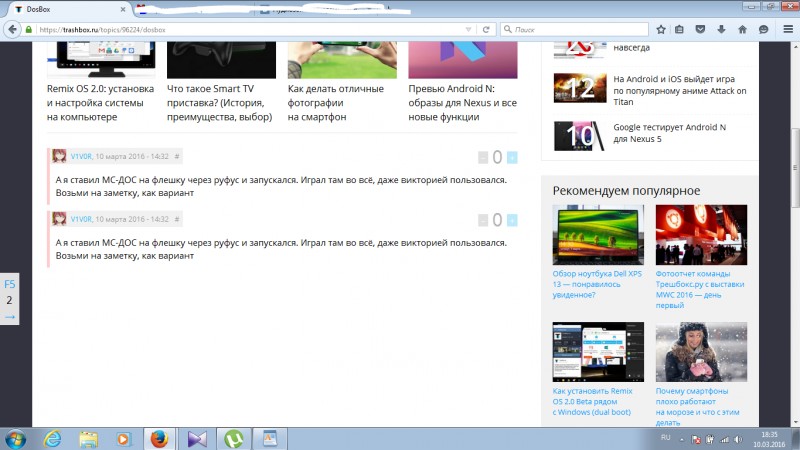Click the green padlock site security icon
Viewport: 800px width, 450px height.
pyautogui.click(x=29, y=30)
